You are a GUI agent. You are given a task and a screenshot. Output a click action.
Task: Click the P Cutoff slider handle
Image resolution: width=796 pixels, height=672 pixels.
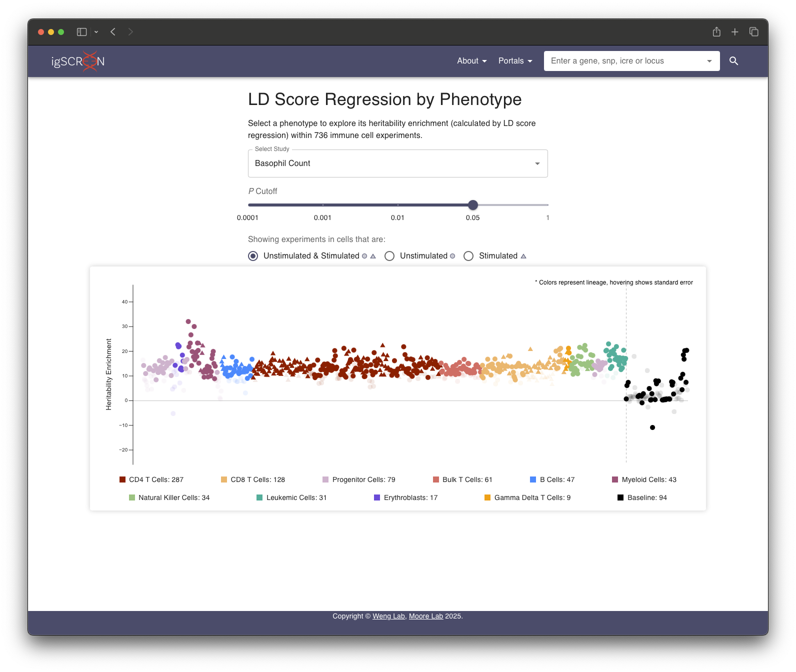473,205
